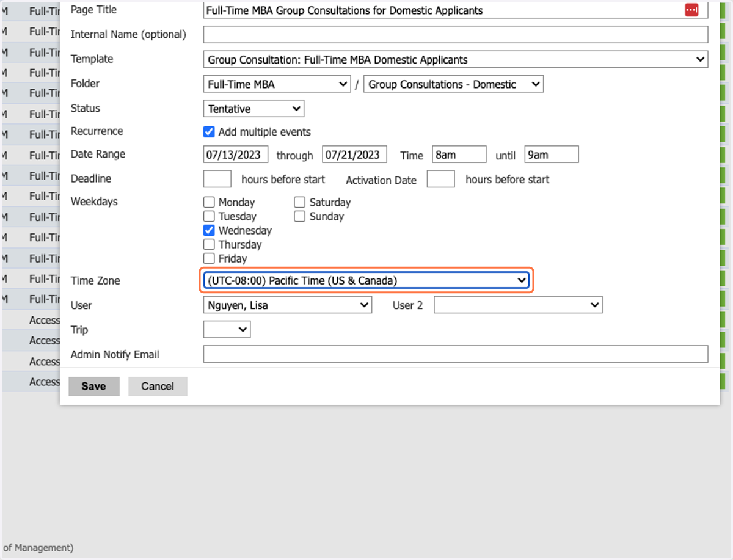Click the start time field 8am

[459, 155]
